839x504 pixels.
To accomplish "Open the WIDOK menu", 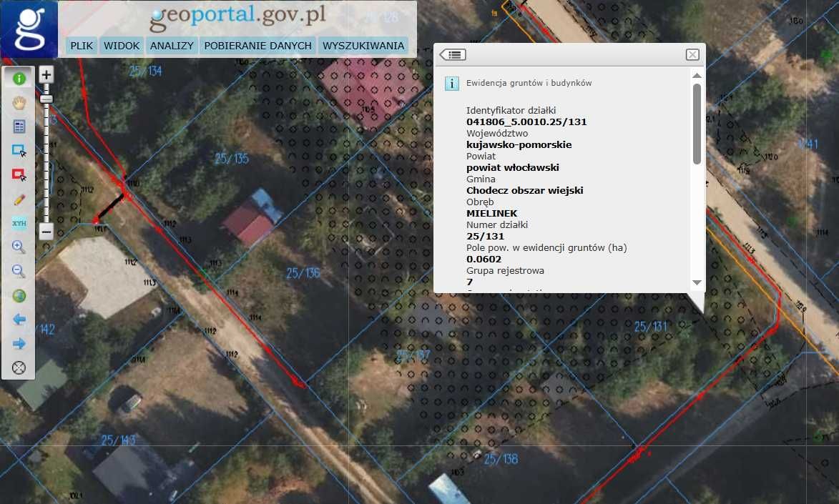I will (x=122, y=46).
